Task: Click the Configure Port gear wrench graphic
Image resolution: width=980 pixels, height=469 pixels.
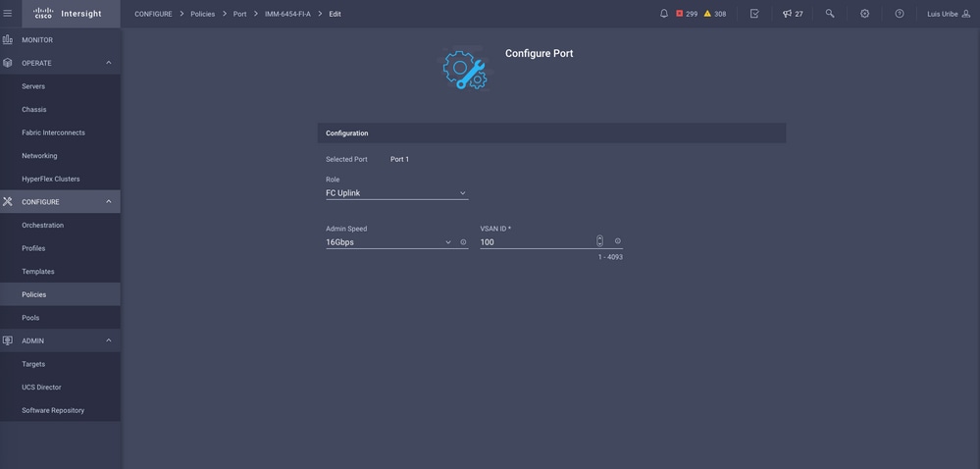Action: [464, 70]
